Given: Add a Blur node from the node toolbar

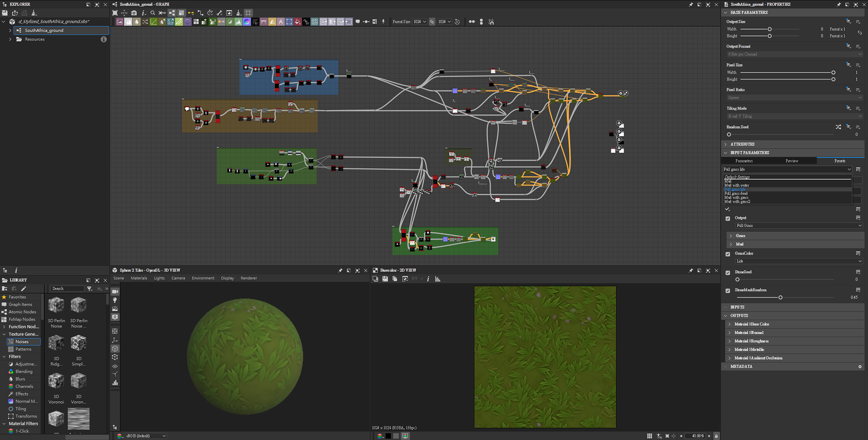Looking at the screenshot, I should [137, 22].
